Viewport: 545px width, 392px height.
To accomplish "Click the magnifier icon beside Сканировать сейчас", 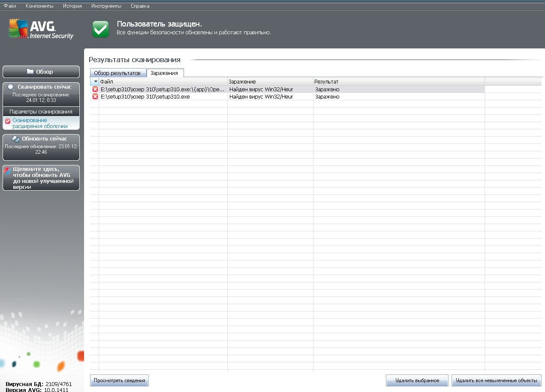I will pos(12,87).
